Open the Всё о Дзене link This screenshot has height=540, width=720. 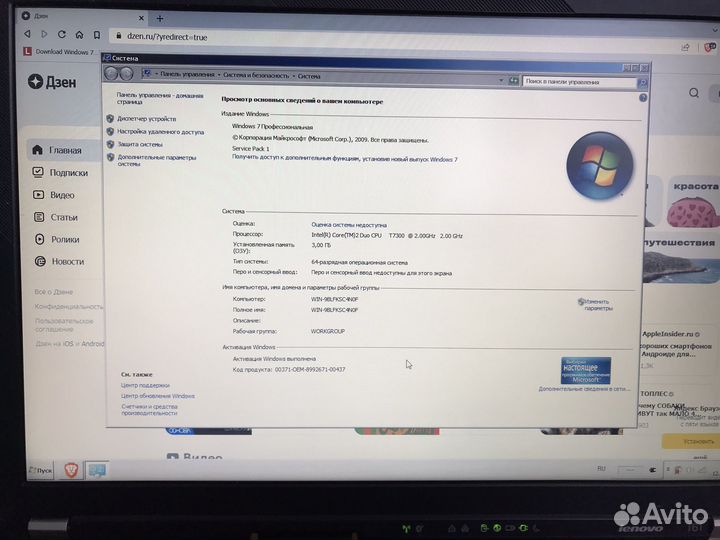pos(53,292)
